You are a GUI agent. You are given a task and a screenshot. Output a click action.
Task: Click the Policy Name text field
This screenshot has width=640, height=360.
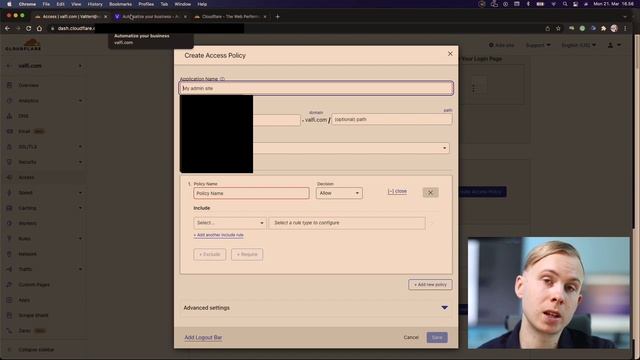pyautogui.click(x=251, y=193)
